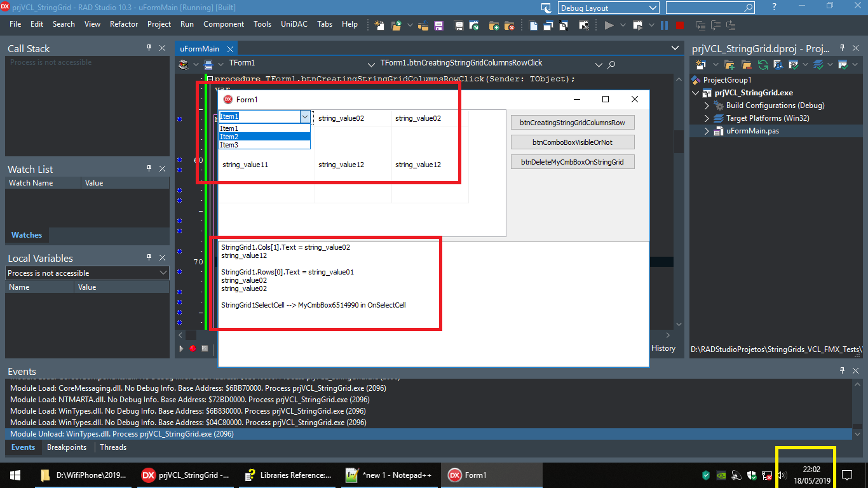Click Watches tab in Watch List

[x=27, y=235]
